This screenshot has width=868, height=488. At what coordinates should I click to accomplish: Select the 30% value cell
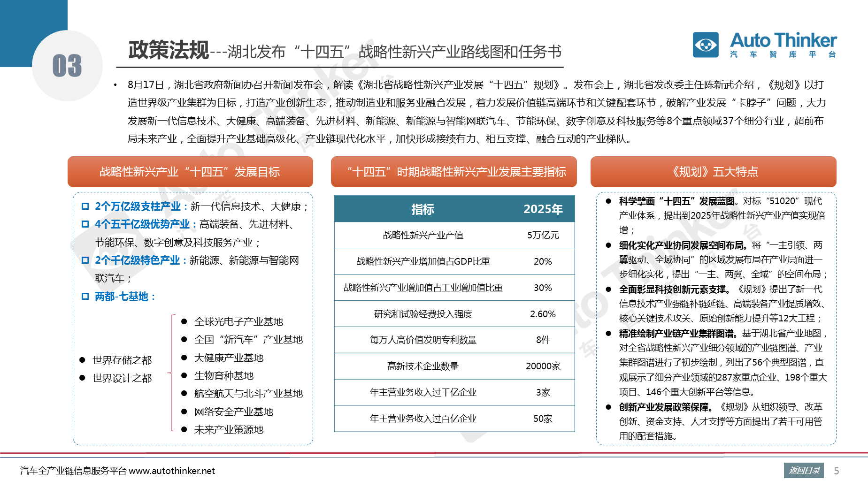tap(543, 288)
